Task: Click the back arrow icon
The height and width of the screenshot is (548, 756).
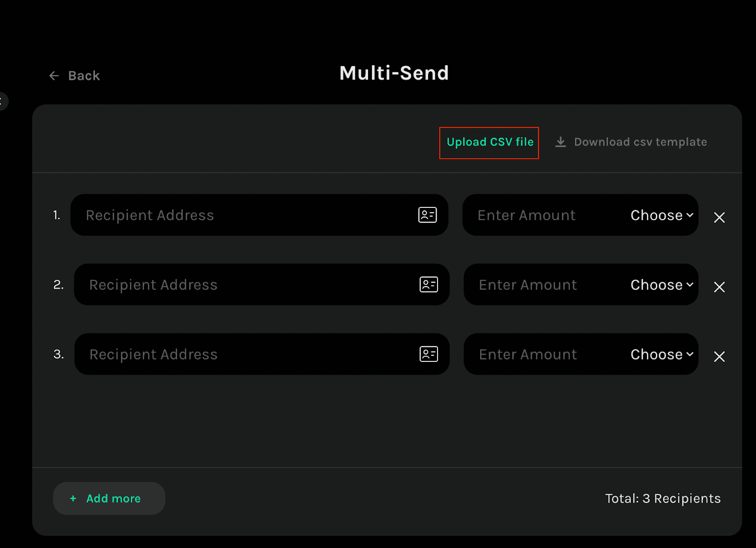Action: [54, 76]
